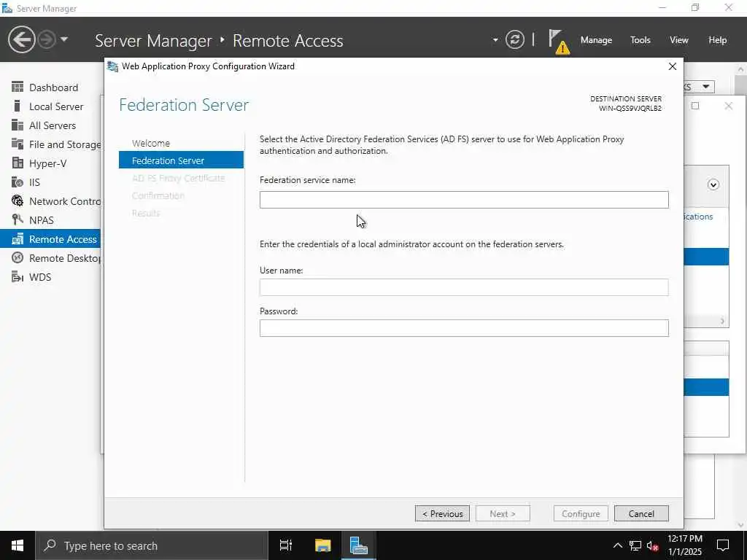Screen dimensions: 747x560
Task: Open the Tools menu
Action: [640, 40]
